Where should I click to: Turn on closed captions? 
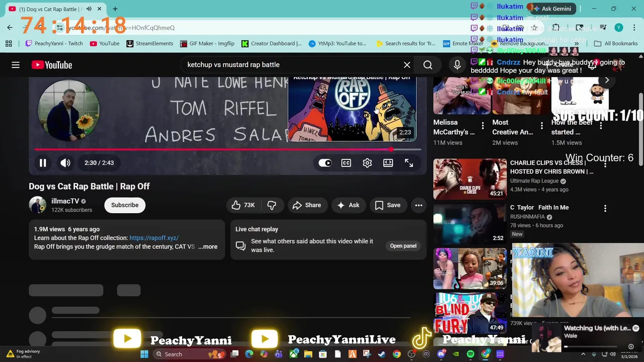click(x=346, y=163)
